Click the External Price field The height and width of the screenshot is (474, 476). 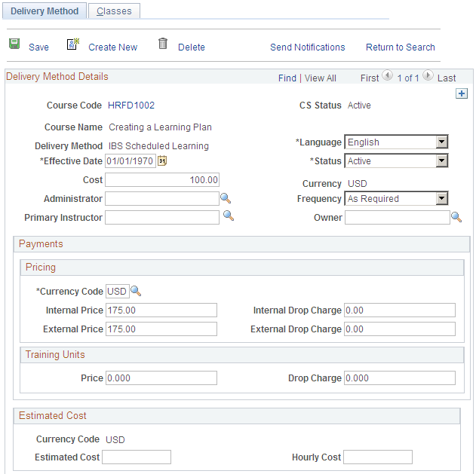(x=161, y=329)
